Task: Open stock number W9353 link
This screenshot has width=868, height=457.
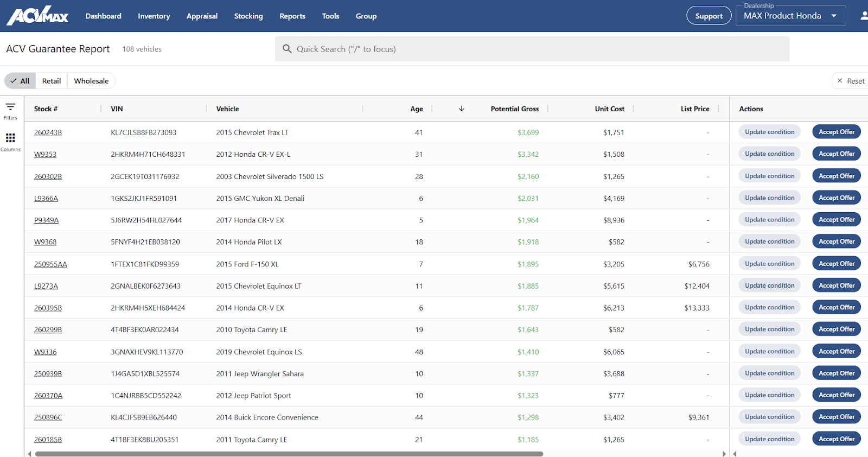Action: [x=45, y=154]
